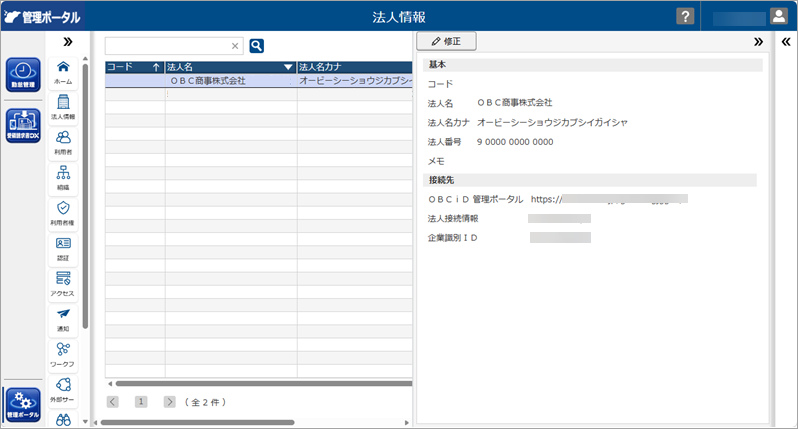Click the 法人名カナ column header
This screenshot has height=429, width=798.
pos(355,67)
